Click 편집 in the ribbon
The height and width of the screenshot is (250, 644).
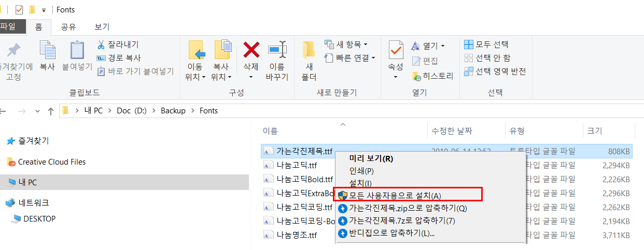pos(425,61)
